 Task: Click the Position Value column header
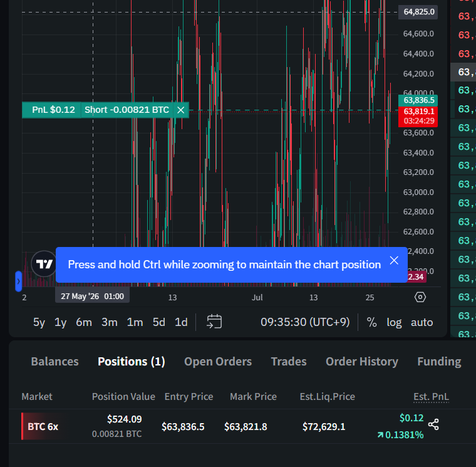pyautogui.click(x=123, y=397)
